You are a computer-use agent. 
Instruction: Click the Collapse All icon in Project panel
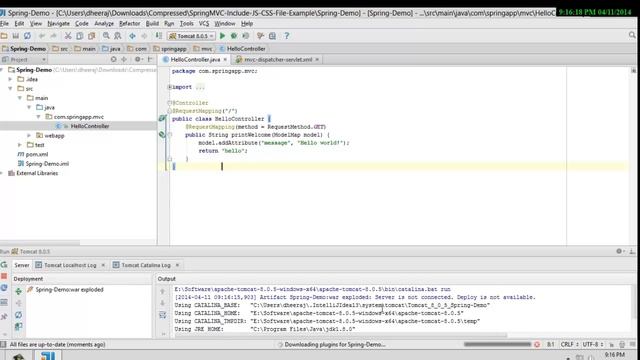coord(124,60)
